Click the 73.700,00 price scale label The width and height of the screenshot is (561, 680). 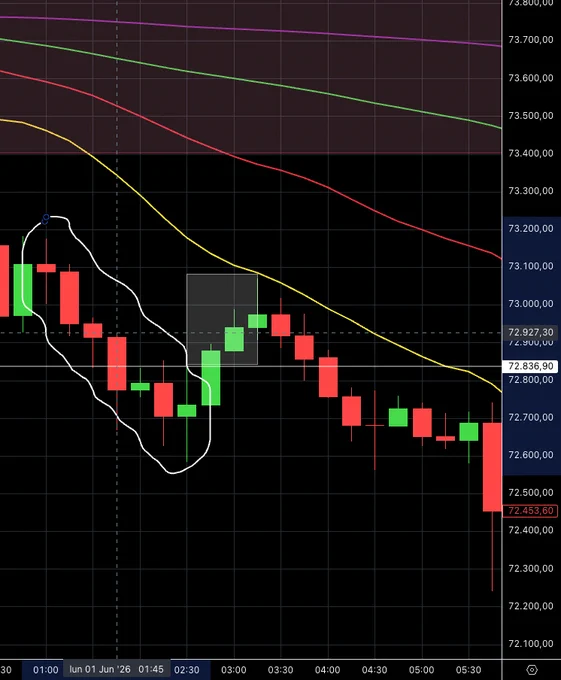coord(531,40)
